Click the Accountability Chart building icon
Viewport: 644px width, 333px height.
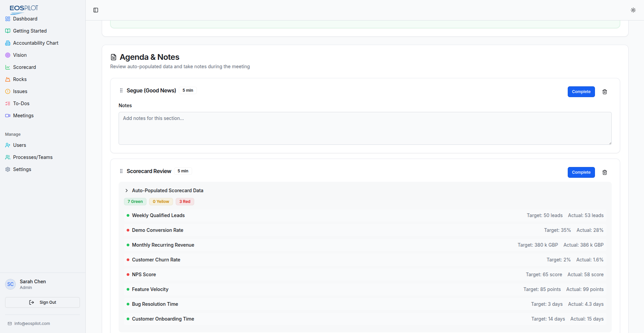[x=8, y=43]
